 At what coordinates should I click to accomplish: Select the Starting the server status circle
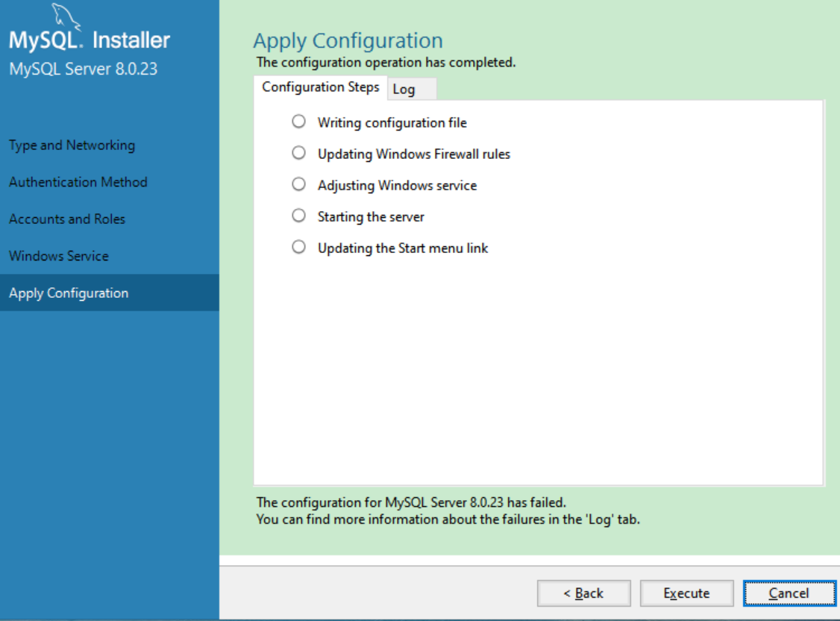[299, 216]
